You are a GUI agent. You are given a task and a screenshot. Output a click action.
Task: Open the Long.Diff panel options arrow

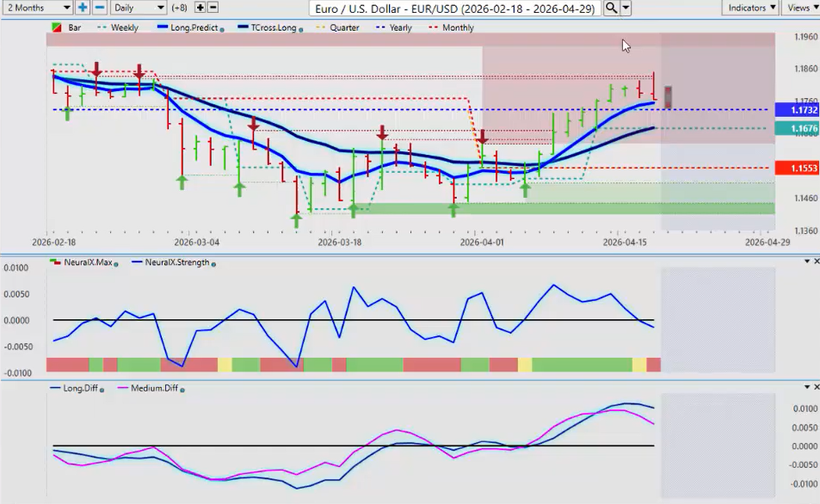click(806, 388)
